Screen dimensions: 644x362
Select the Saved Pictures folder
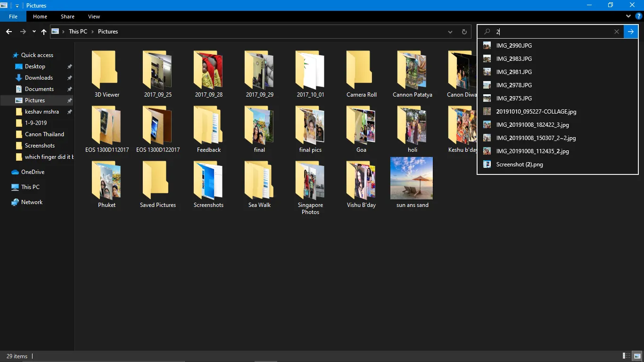(x=158, y=184)
